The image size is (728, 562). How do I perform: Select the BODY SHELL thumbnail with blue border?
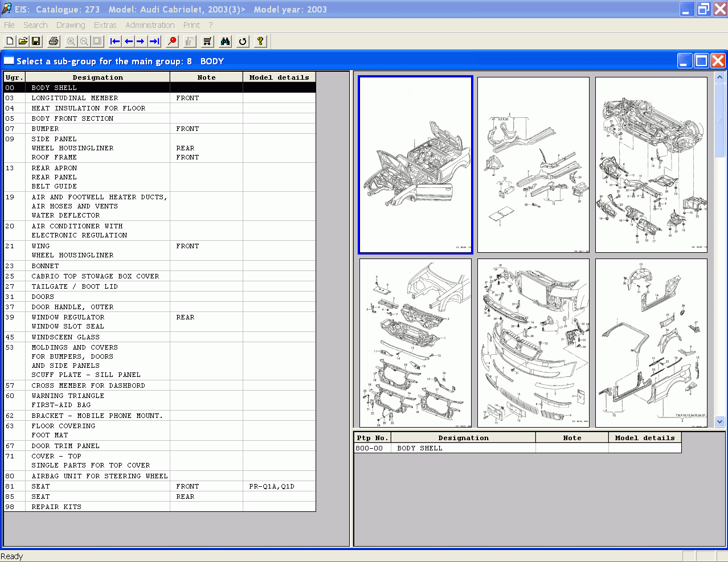tap(415, 165)
